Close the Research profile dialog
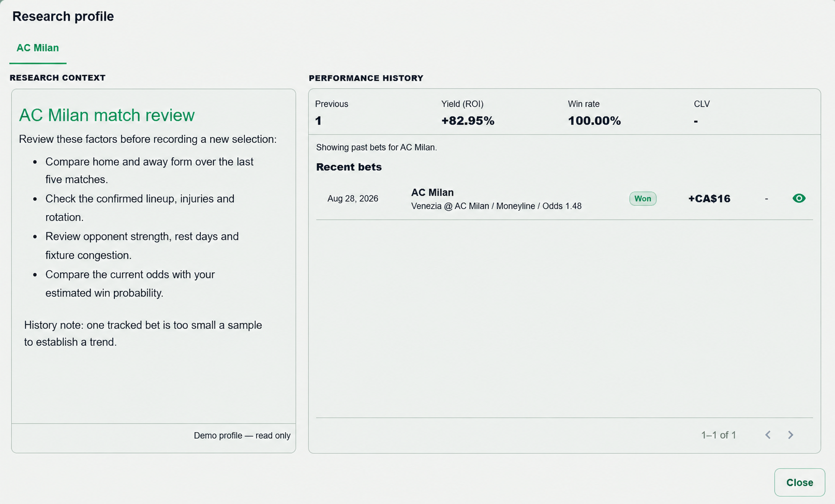The width and height of the screenshot is (835, 504). tap(799, 482)
